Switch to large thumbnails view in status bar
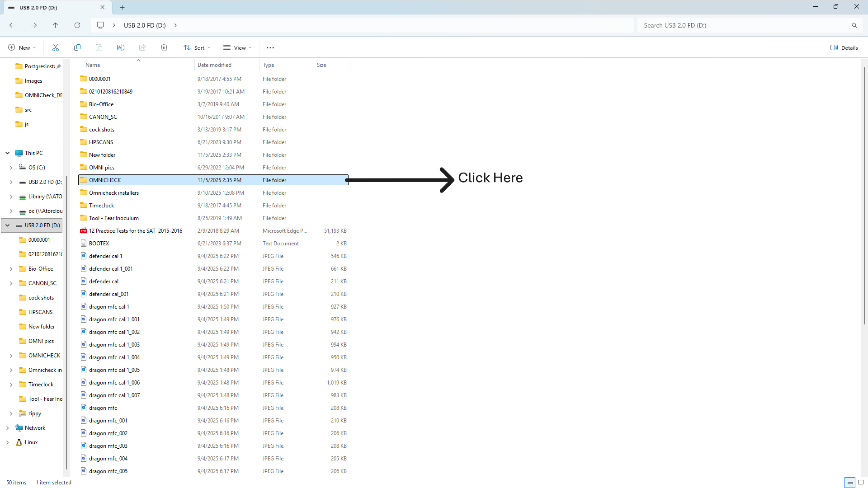 click(x=861, y=483)
